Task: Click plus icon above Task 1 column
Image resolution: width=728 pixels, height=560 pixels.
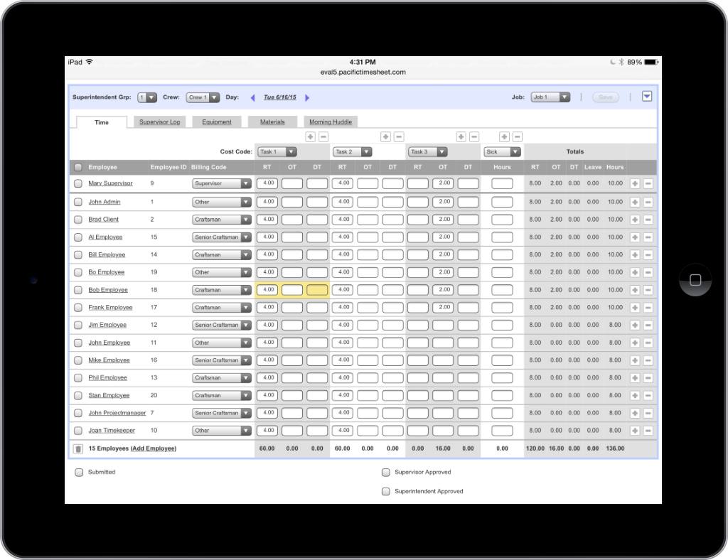Action: (x=311, y=136)
